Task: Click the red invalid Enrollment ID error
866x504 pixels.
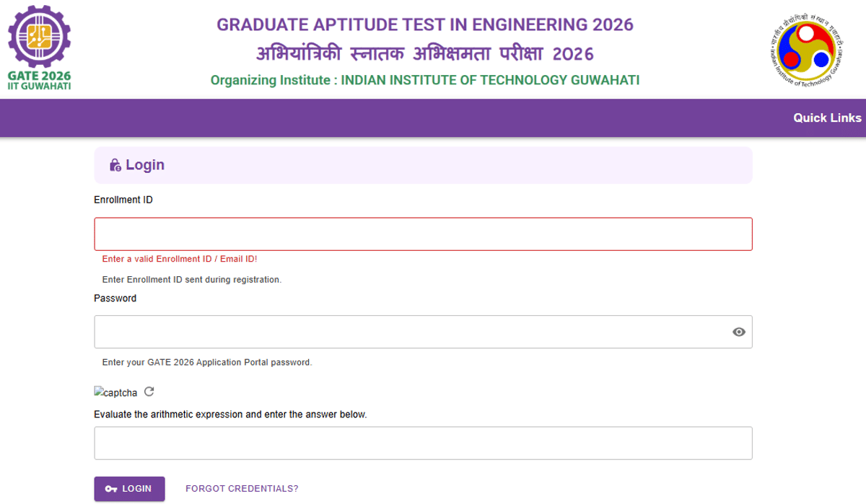Action: coord(180,259)
